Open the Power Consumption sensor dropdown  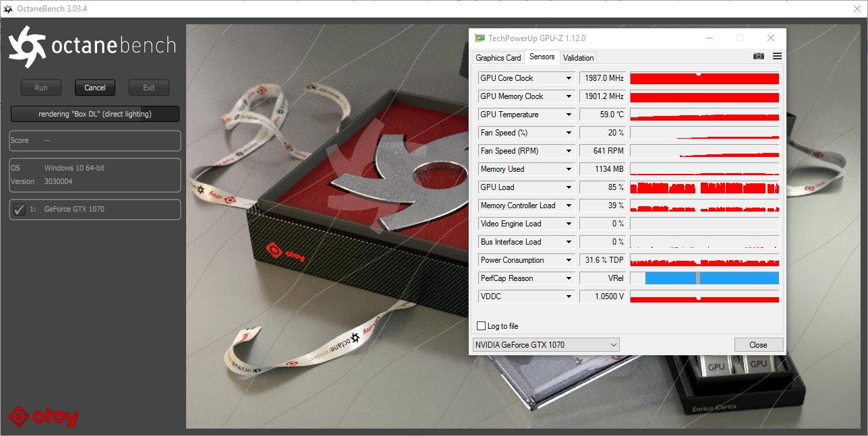pos(569,260)
